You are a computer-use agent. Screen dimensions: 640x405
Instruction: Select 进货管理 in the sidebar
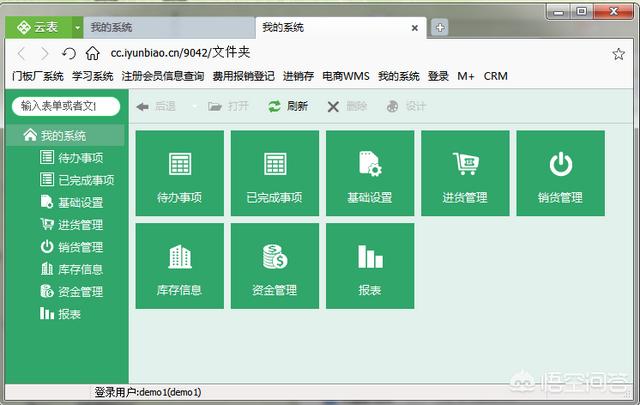71,225
